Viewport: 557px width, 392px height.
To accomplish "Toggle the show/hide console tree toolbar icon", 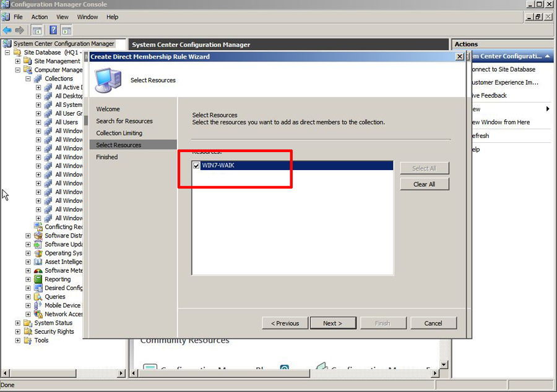I will point(37,30).
